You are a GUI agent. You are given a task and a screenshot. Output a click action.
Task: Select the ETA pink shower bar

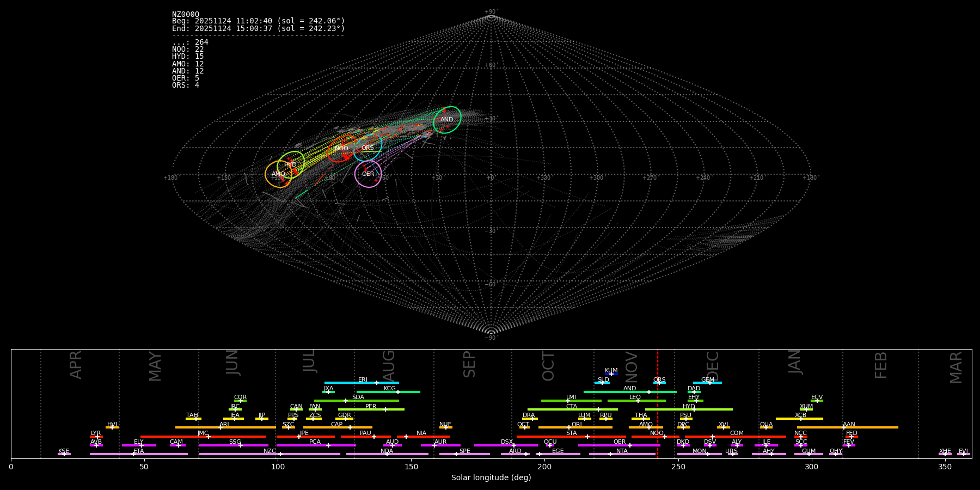(139, 454)
